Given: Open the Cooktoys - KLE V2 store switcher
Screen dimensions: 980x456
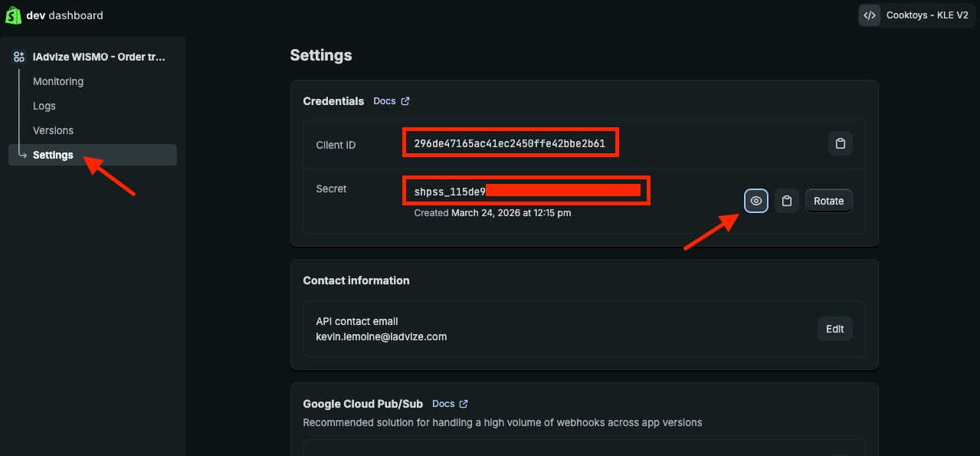Looking at the screenshot, I should 918,15.
